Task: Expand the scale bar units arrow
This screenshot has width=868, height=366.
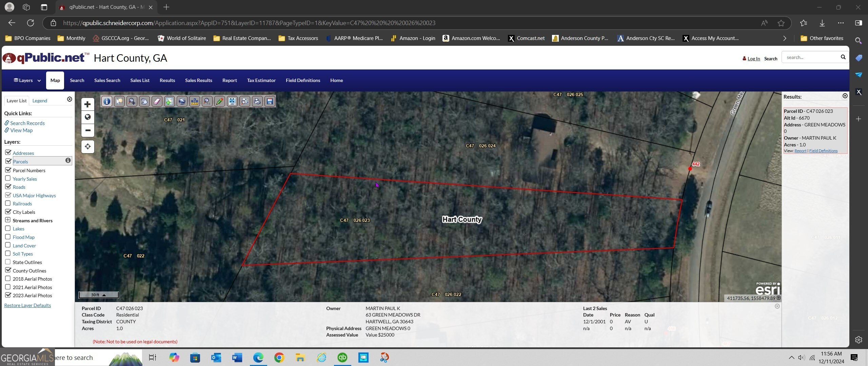Action: click(x=104, y=295)
